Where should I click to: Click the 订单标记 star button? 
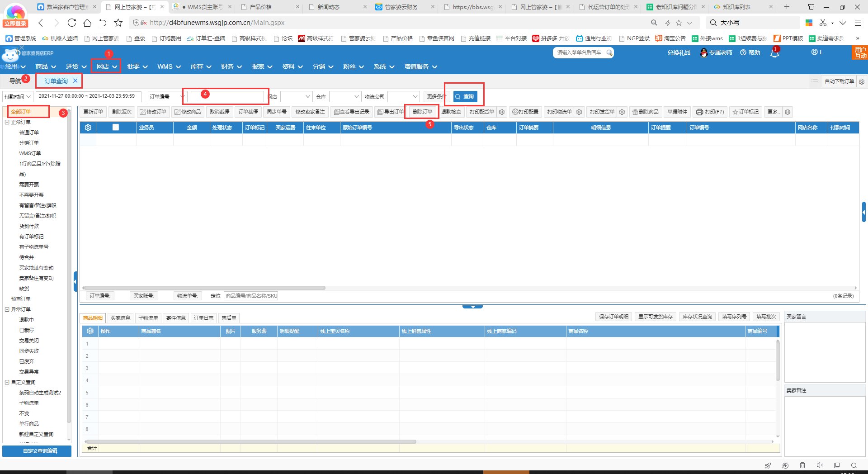(x=745, y=112)
